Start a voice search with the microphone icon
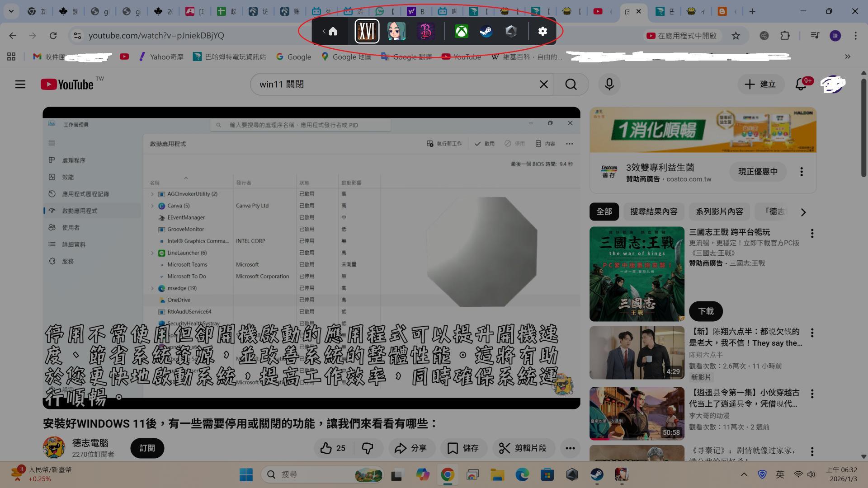 pos(609,84)
